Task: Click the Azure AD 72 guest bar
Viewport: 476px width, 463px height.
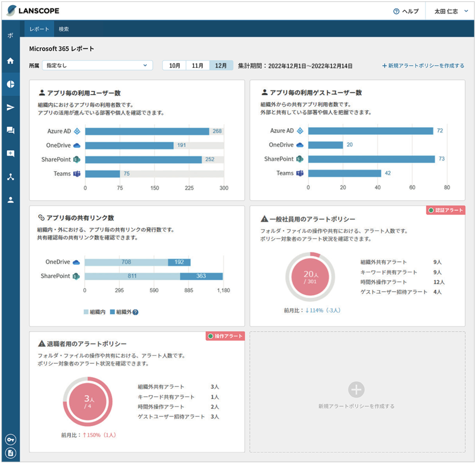Action: click(x=371, y=131)
